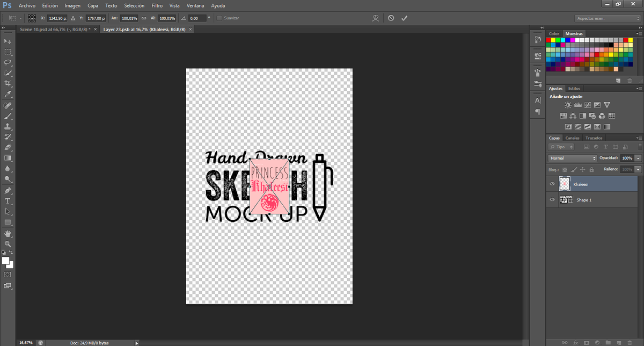The width and height of the screenshot is (644, 346).
Task: Open the layer blending mode dropdown
Action: click(x=572, y=157)
